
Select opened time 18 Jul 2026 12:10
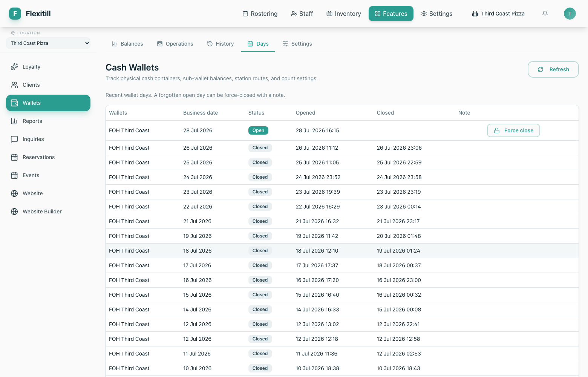(317, 251)
